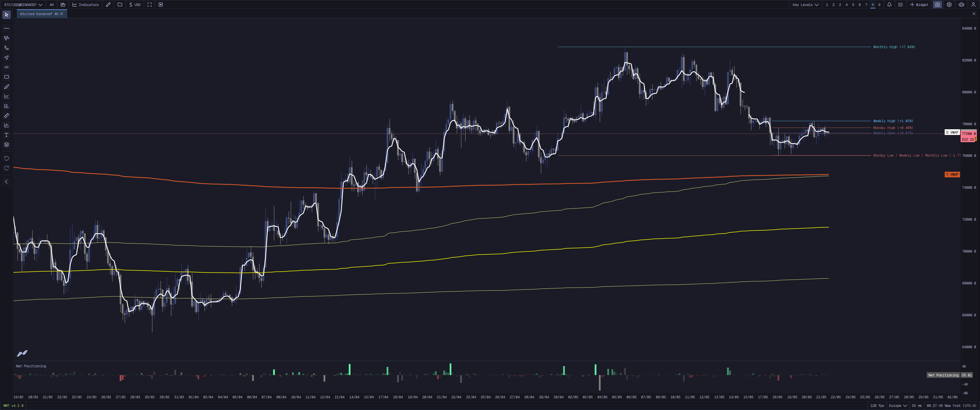
Task: Add a new Widget
Action: 919,5
